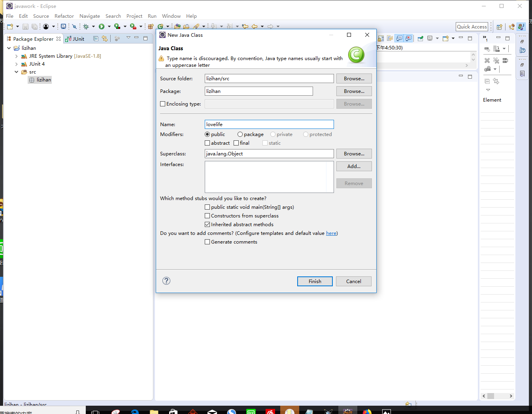Click the Add interfaces button
The image size is (532, 414).
[x=354, y=166]
